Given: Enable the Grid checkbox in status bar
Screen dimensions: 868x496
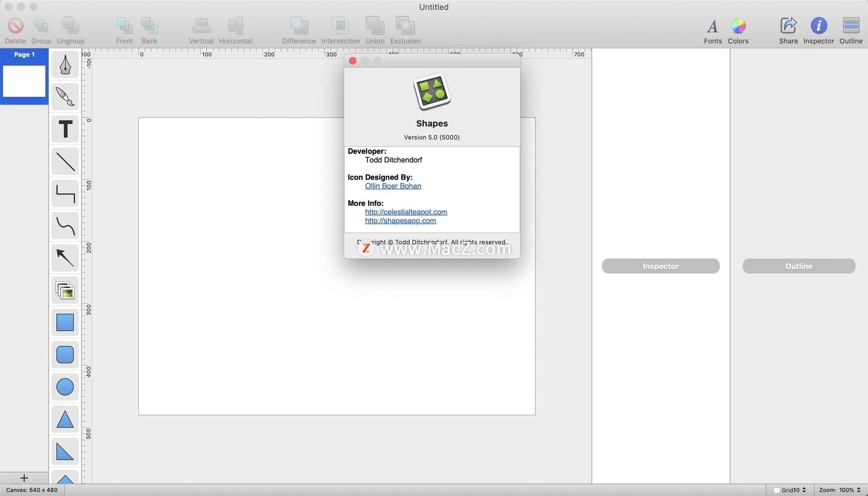Looking at the screenshot, I should point(776,490).
